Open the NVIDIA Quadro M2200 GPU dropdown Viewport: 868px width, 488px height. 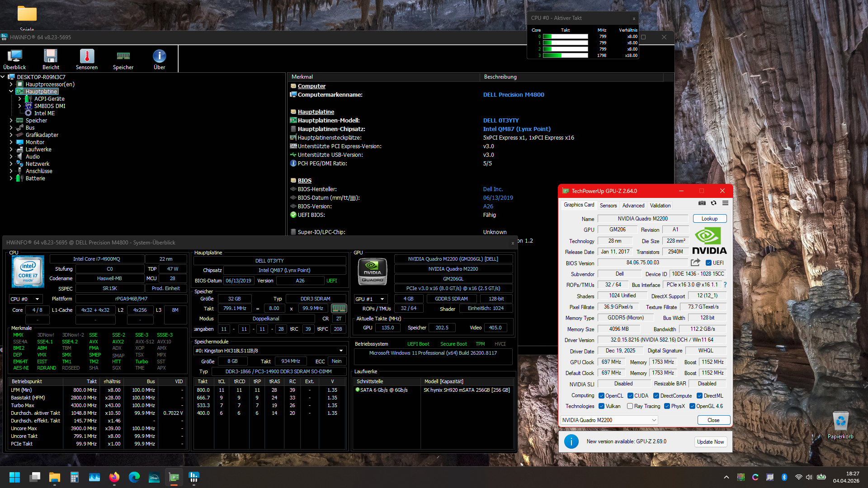click(x=609, y=420)
